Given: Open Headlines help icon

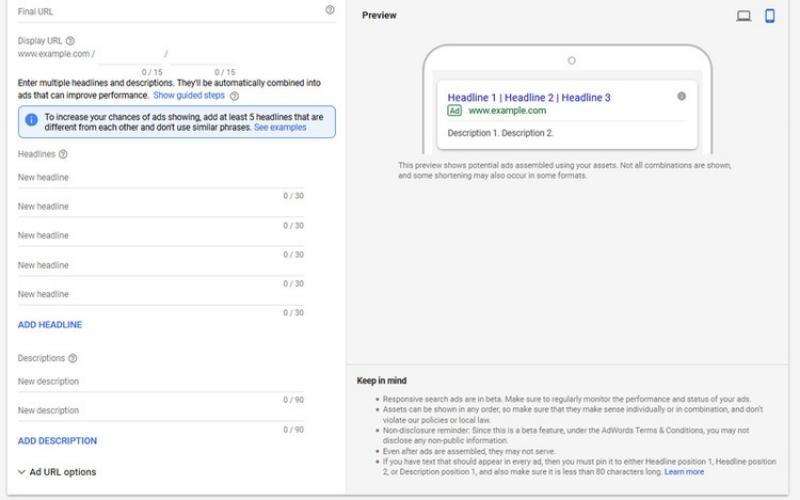Looking at the screenshot, I should pyautogui.click(x=63, y=154).
